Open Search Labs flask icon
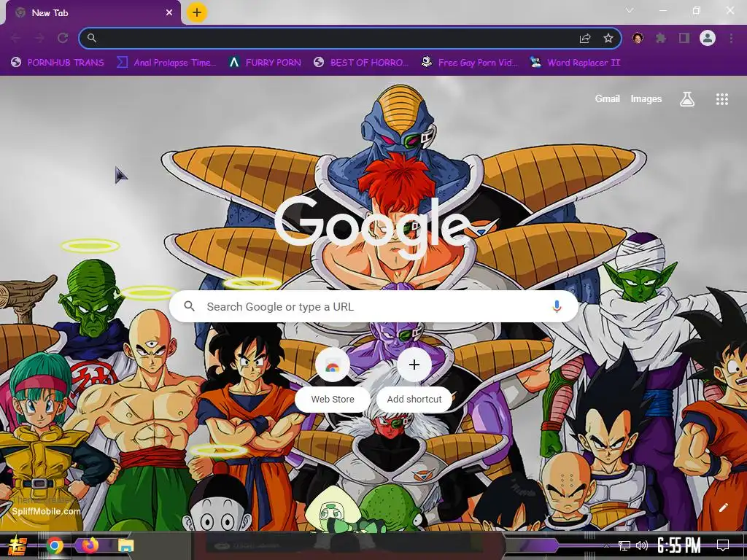747x560 pixels. (687, 99)
